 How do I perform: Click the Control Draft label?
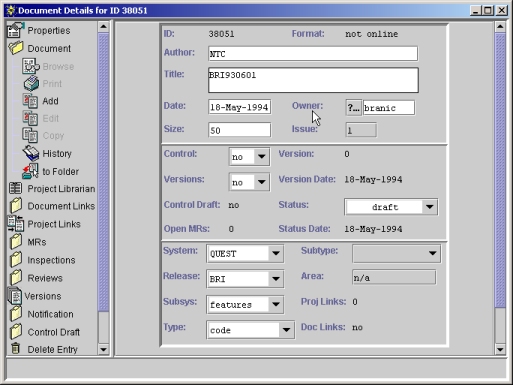pyautogui.click(x=54, y=332)
